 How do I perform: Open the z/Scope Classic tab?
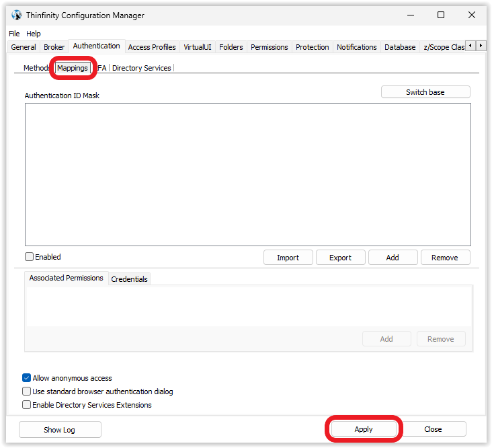click(443, 47)
